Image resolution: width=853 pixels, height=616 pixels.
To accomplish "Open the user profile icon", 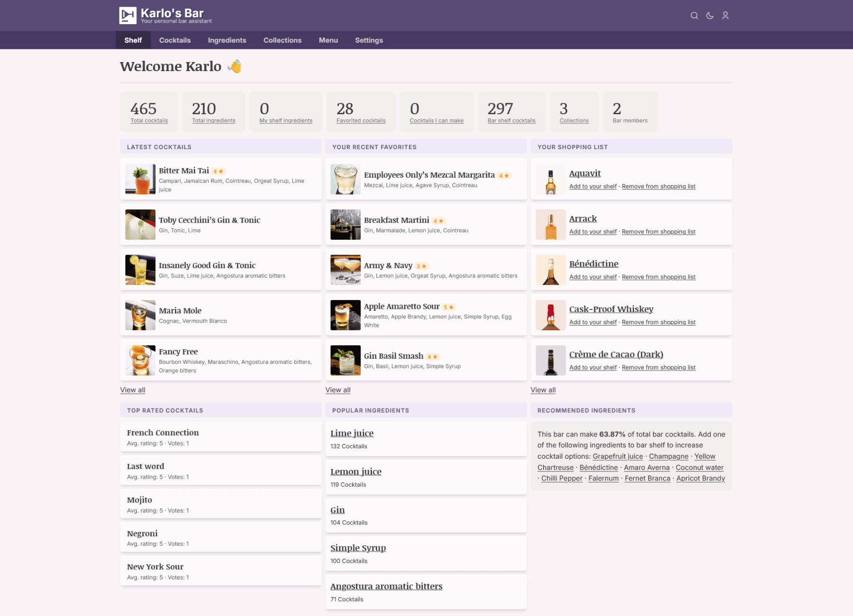I will (725, 16).
